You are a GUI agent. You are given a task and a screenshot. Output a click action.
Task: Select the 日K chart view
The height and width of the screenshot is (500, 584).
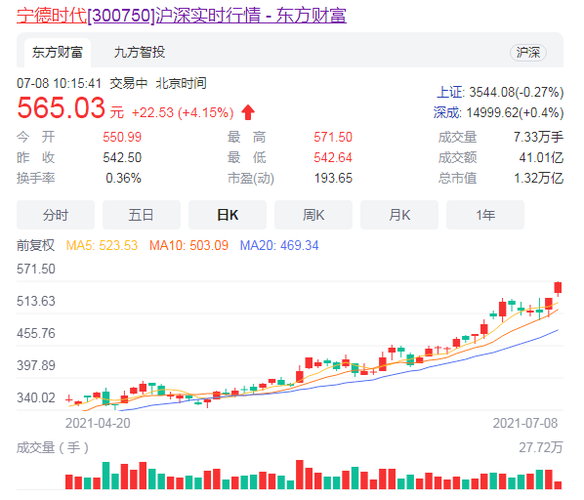[x=227, y=215]
